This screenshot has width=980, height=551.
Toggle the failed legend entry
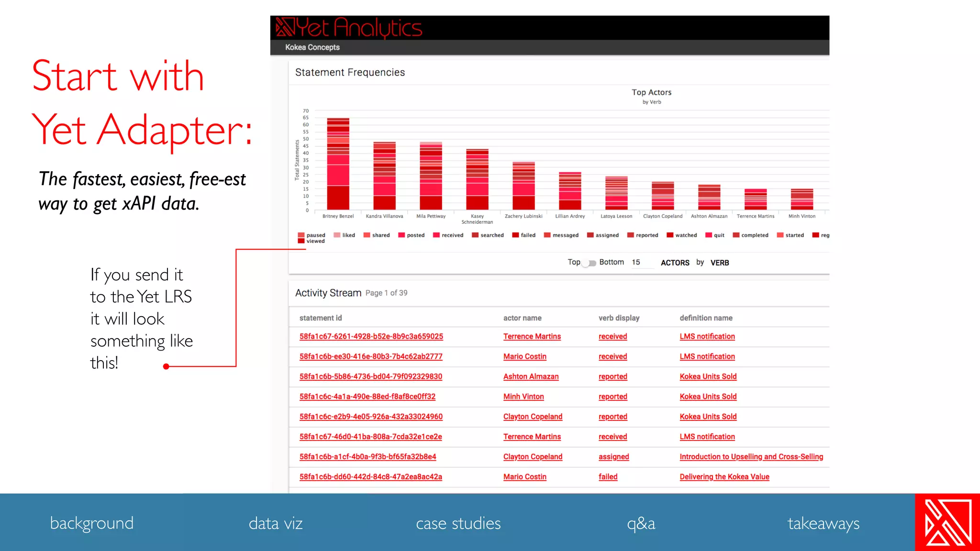point(524,235)
